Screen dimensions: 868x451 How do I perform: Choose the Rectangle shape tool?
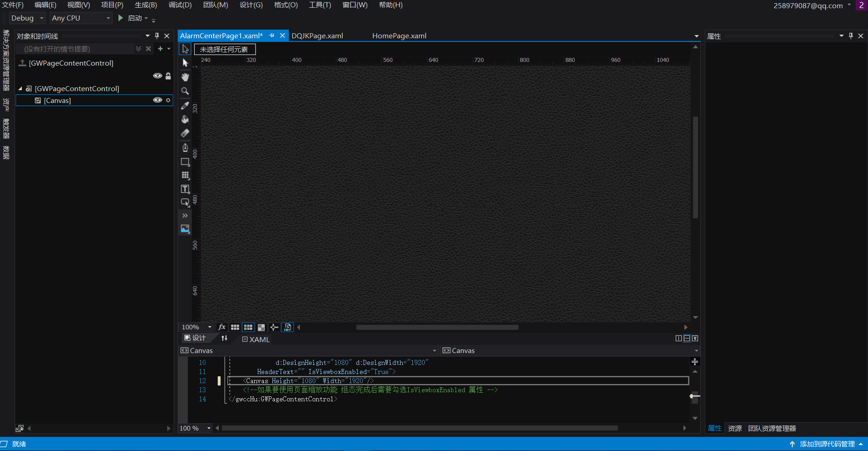click(x=185, y=162)
